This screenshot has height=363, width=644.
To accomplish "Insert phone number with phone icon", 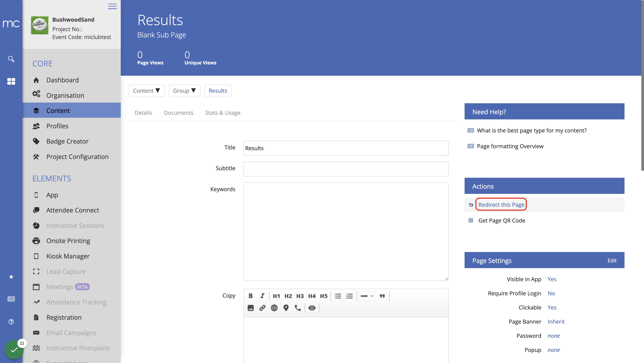I will (x=298, y=308).
